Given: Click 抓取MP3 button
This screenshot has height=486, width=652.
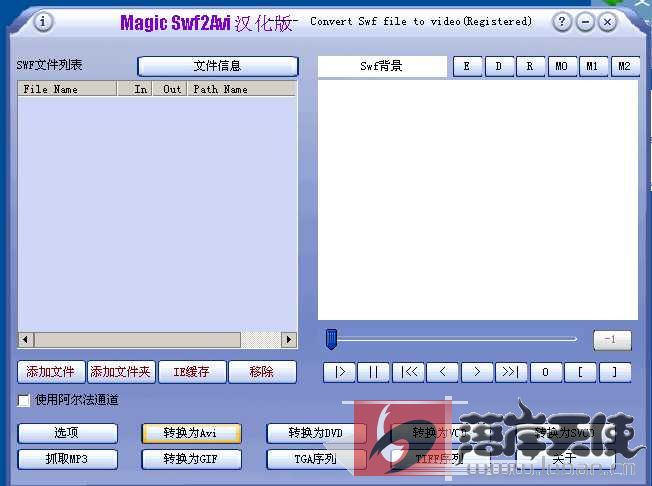Looking at the screenshot, I should tap(67, 459).
